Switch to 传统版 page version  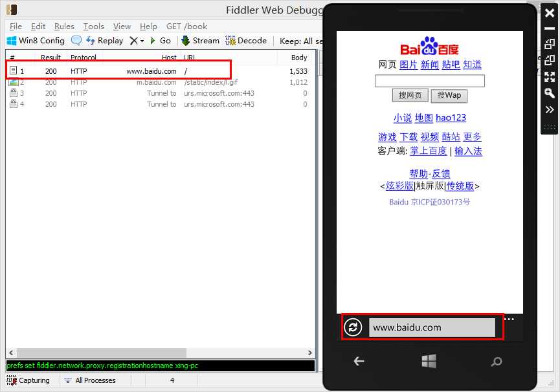(x=460, y=186)
